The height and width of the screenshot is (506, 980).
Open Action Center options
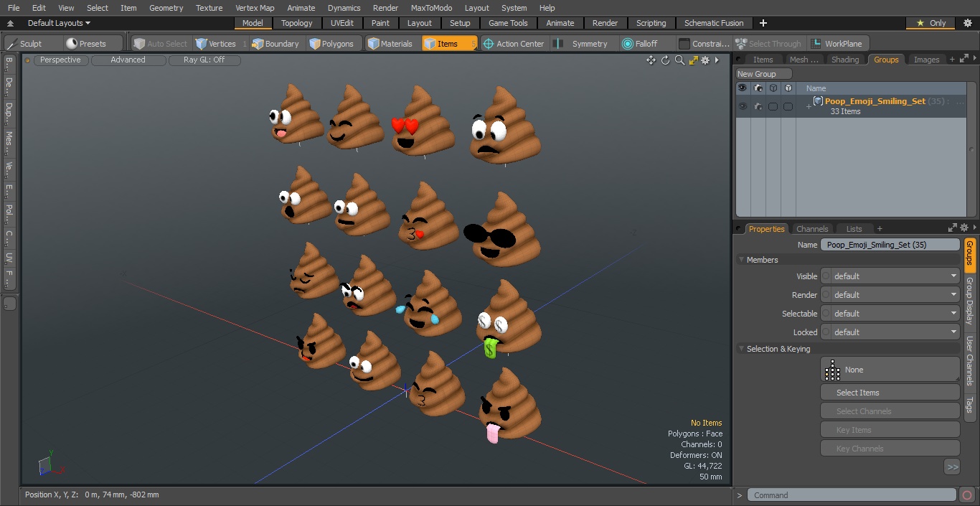click(513, 44)
